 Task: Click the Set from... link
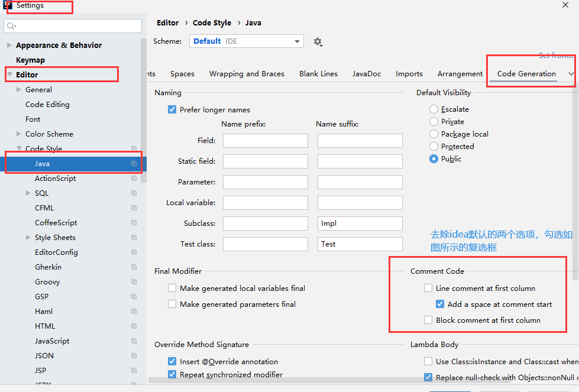tap(556, 56)
